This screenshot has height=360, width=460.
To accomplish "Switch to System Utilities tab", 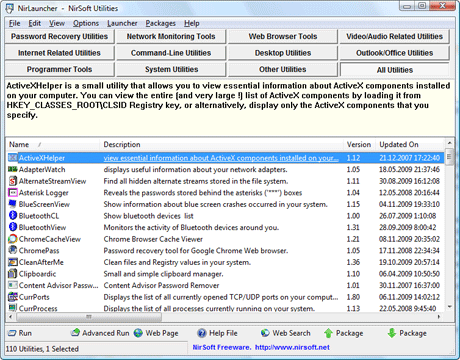I will click(171, 69).
